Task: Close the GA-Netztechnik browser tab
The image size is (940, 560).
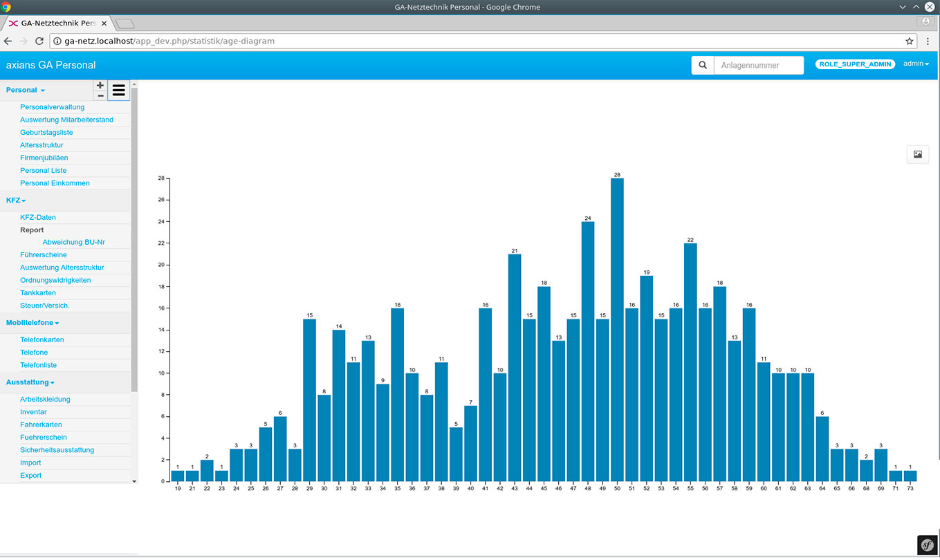Action: 104,23
